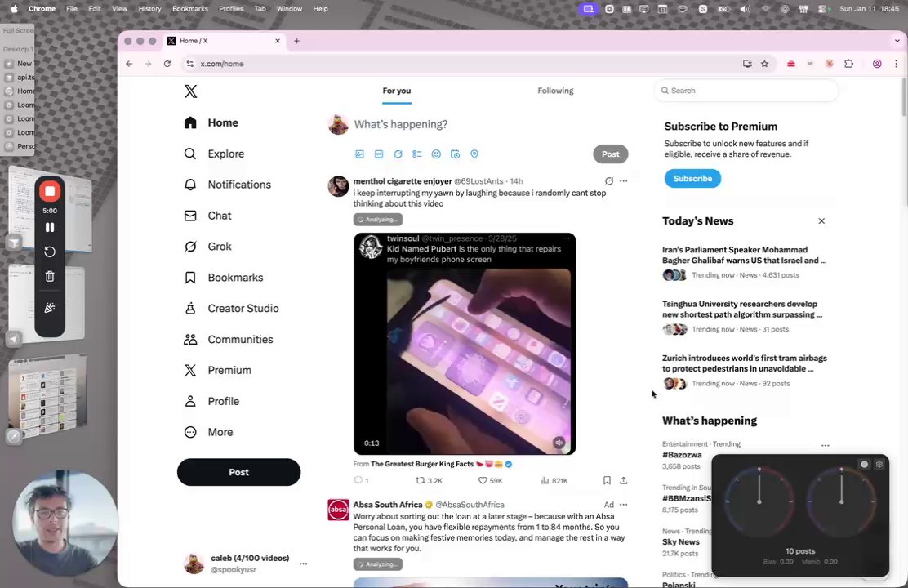Click reply icon on the video post

click(358, 480)
